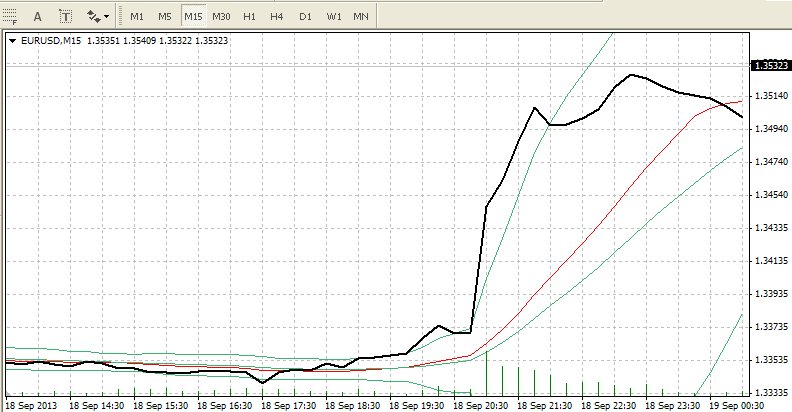Click the 19 Sep 00:30 time label

click(x=736, y=405)
